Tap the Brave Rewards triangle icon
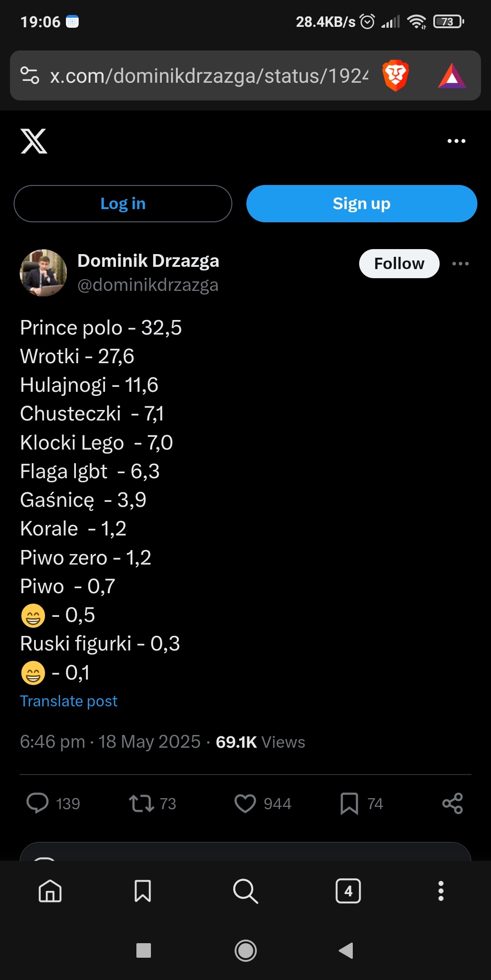Viewport: 491px width, 980px height. tap(452, 76)
